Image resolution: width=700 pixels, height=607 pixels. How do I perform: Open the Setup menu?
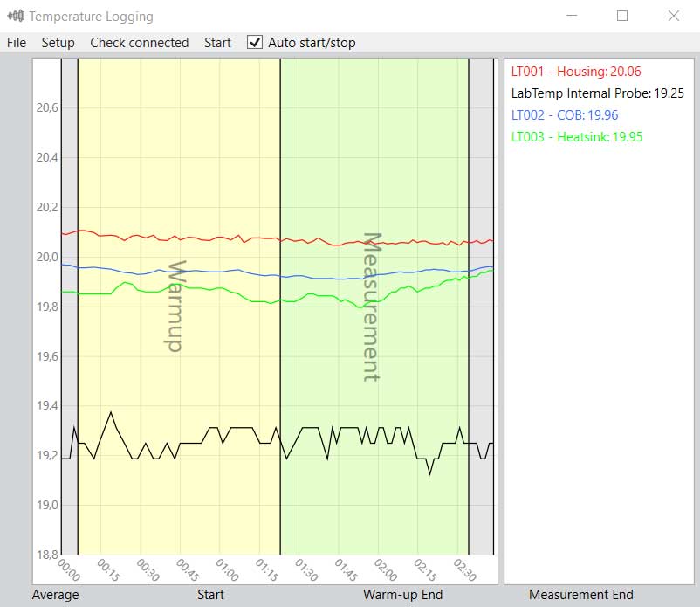[x=58, y=43]
